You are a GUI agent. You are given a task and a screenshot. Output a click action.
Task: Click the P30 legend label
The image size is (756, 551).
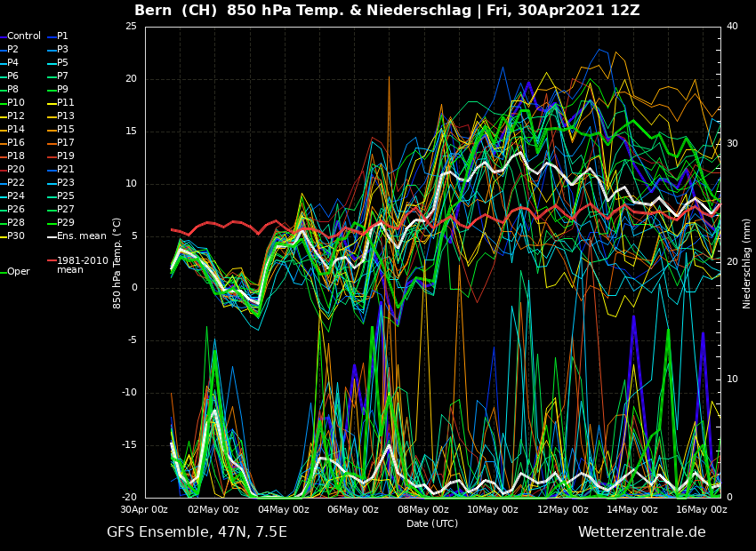[16, 236]
